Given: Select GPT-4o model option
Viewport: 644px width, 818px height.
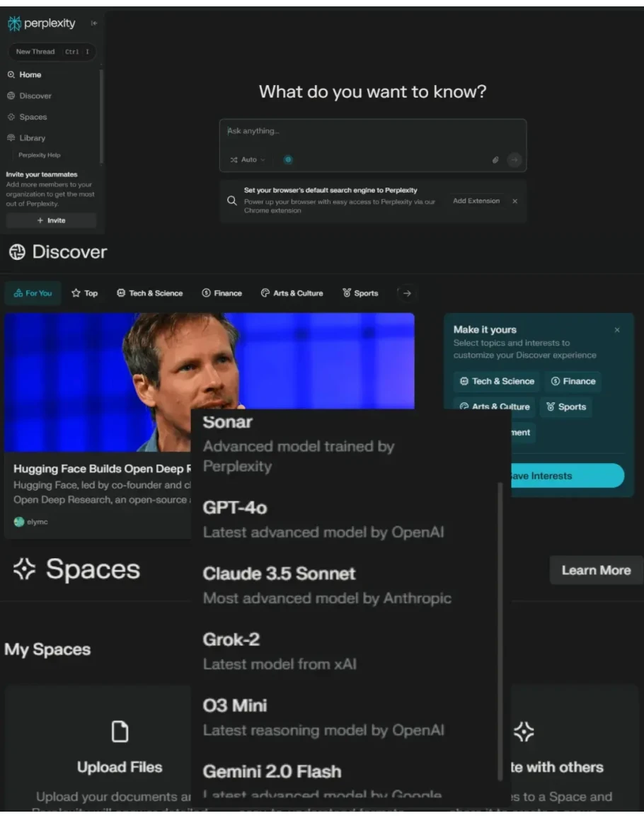Looking at the screenshot, I should tap(235, 508).
